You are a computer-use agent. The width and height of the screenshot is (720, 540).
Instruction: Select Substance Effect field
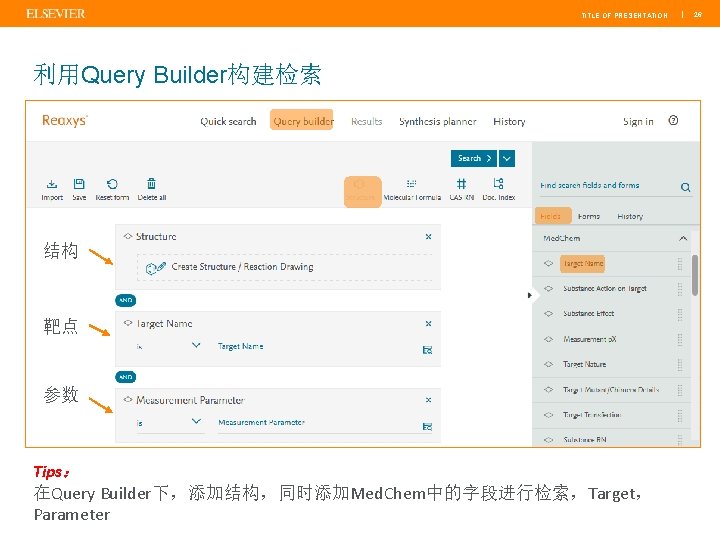[589, 314]
